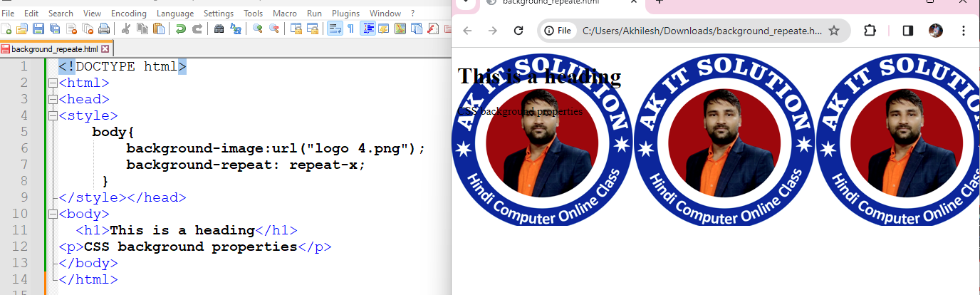Reload the page in Chrome
The width and height of the screenshot is (980, 295).
518,31
